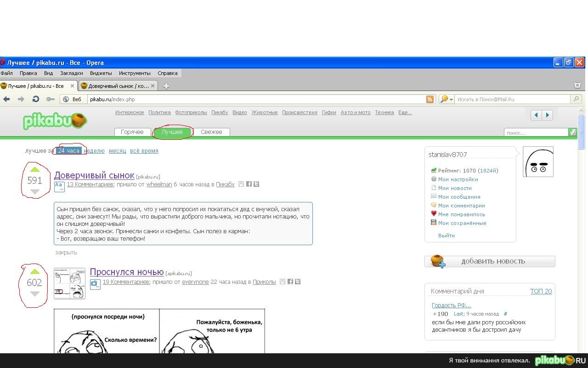588x368 pixels.
Task: Open the Вид menu
Action: coord(48,73)
